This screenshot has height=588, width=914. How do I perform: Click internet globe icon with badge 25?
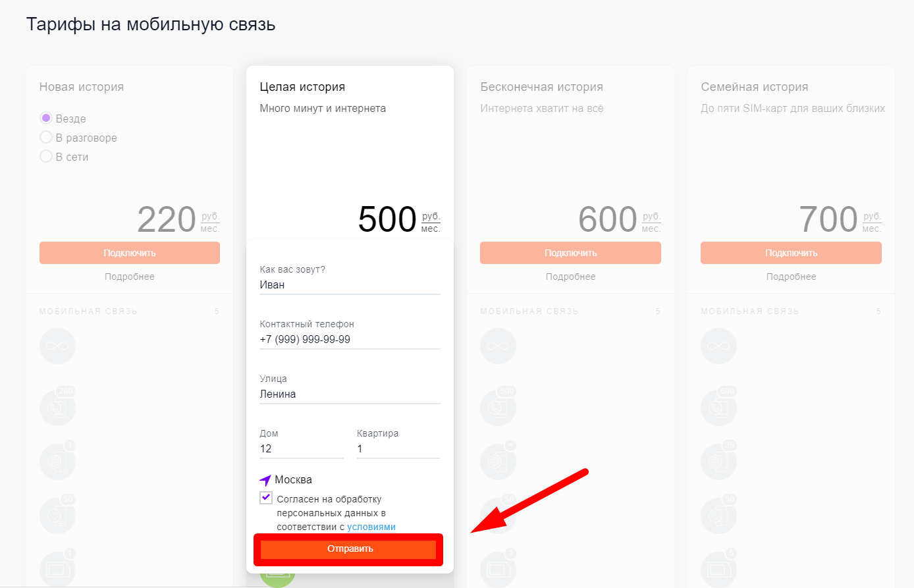click(x=718, y=462)
